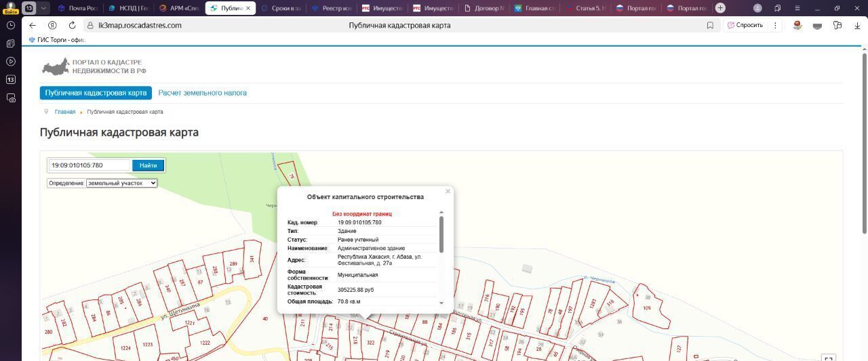Expand the tab list dropdown arrow
This screenshot has width=868, height=361.
44,8
